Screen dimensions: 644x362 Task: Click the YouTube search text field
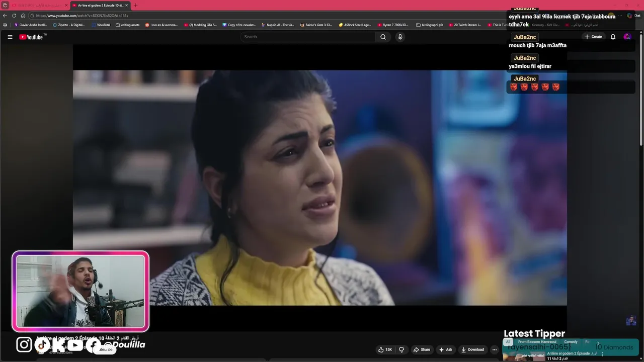coord(308,37)
